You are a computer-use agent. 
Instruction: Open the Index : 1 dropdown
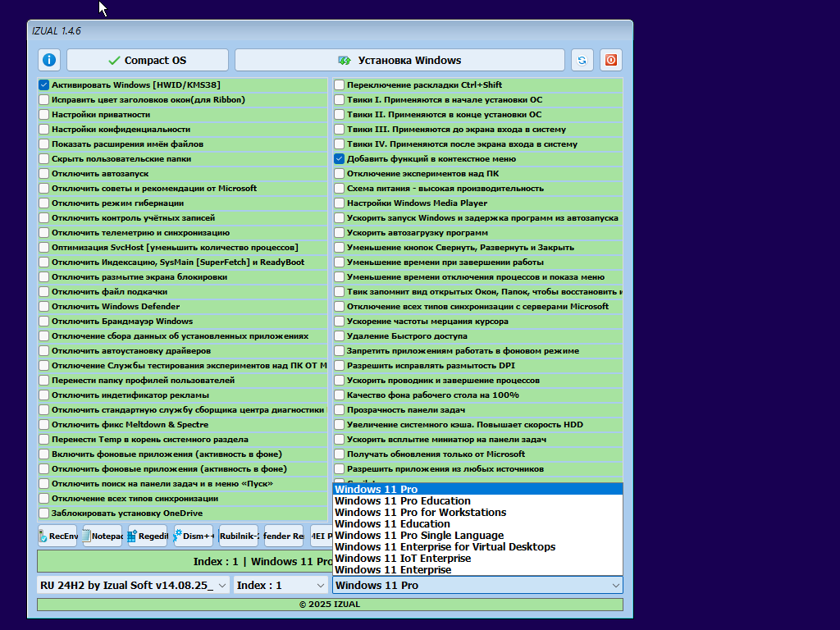click(x=281, y=585)
